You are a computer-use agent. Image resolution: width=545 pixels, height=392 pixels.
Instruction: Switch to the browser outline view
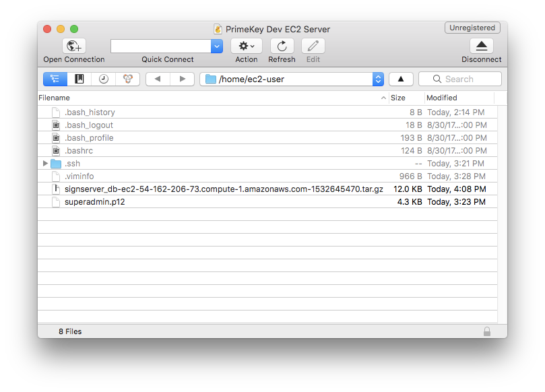(55, 79)
